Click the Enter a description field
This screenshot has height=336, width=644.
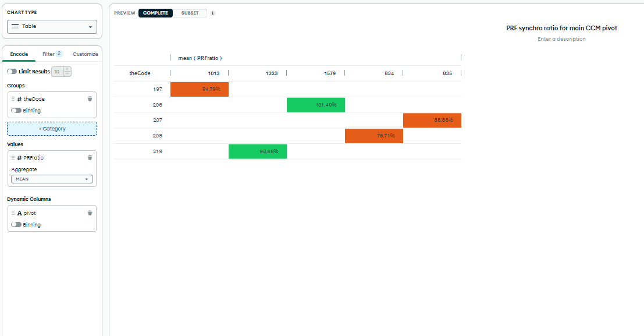[561, 39]
